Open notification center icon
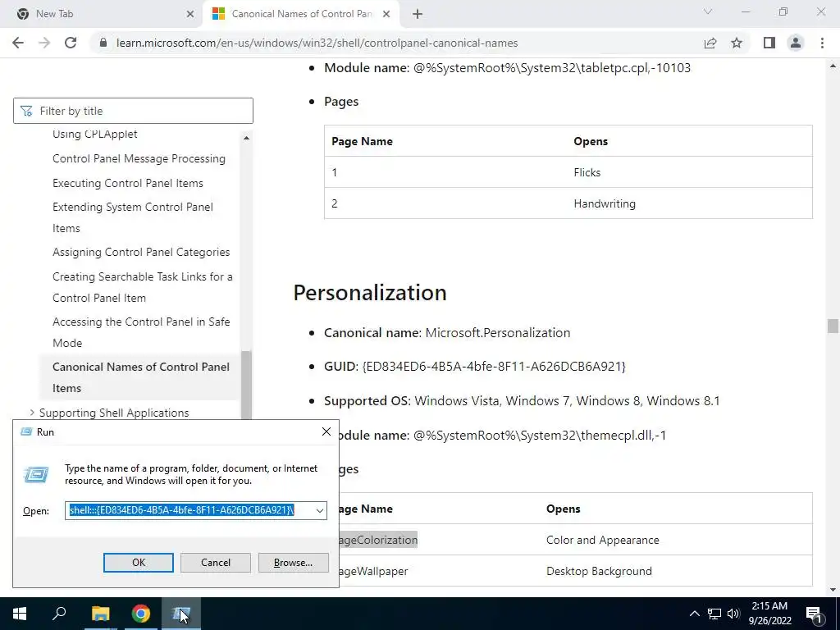This screenshot has width=840, height=630. pos(814,614)
